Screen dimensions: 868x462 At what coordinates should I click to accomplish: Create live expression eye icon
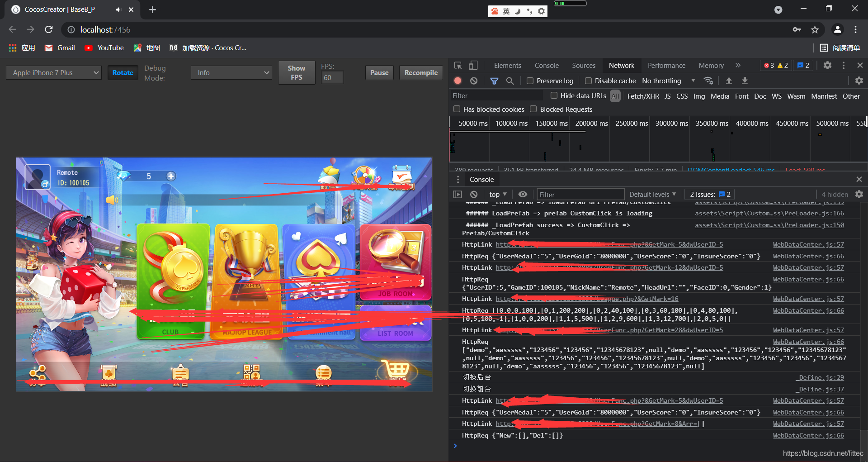[x=523, y=194]
